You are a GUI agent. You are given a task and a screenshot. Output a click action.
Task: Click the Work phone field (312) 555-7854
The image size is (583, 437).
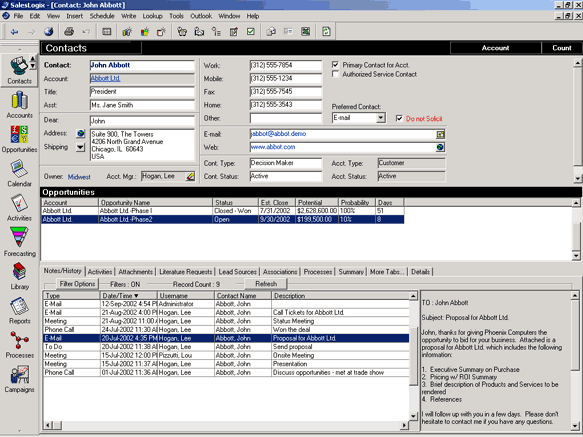(x=286, y=65)
